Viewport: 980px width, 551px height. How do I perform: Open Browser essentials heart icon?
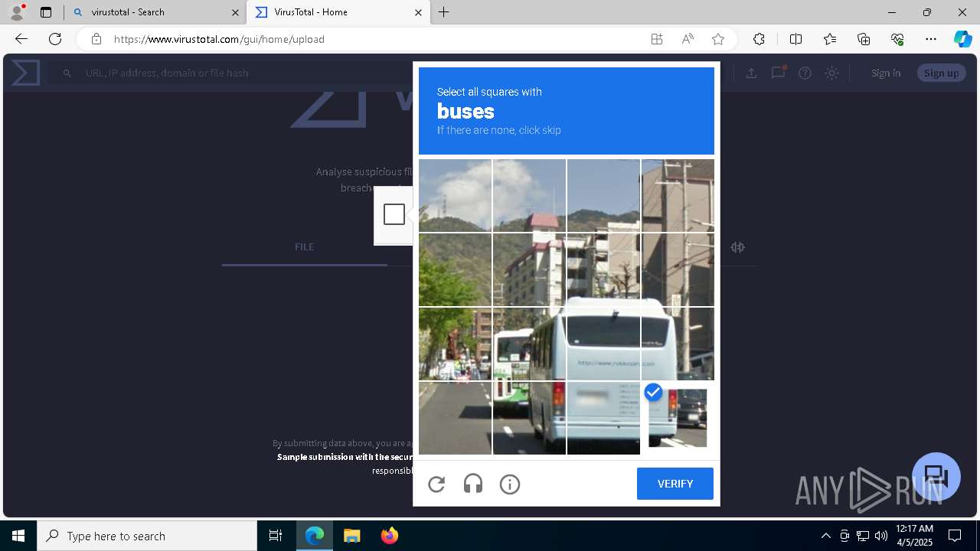[x=897, y=39]
